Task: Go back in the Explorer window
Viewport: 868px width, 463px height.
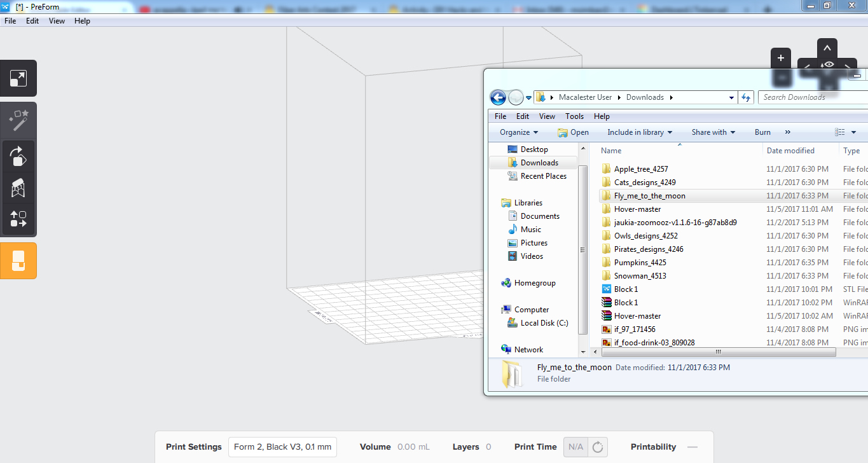Action: pos(498,97)
